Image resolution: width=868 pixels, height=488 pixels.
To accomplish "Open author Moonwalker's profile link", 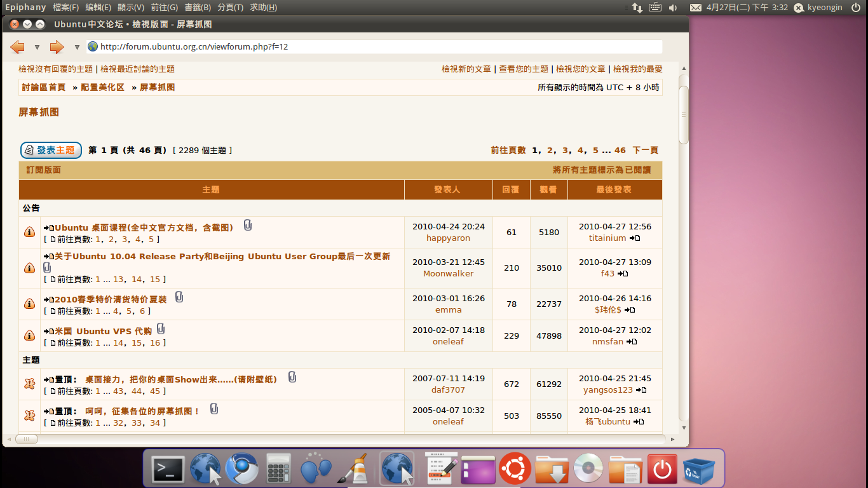I will [448, 274].
